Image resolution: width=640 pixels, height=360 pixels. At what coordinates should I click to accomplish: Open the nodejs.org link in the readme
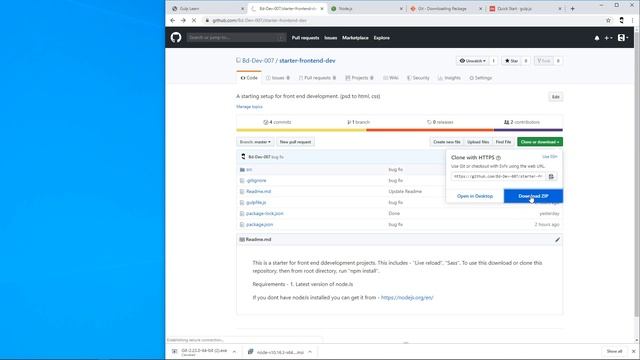click(x=407, y=298)
